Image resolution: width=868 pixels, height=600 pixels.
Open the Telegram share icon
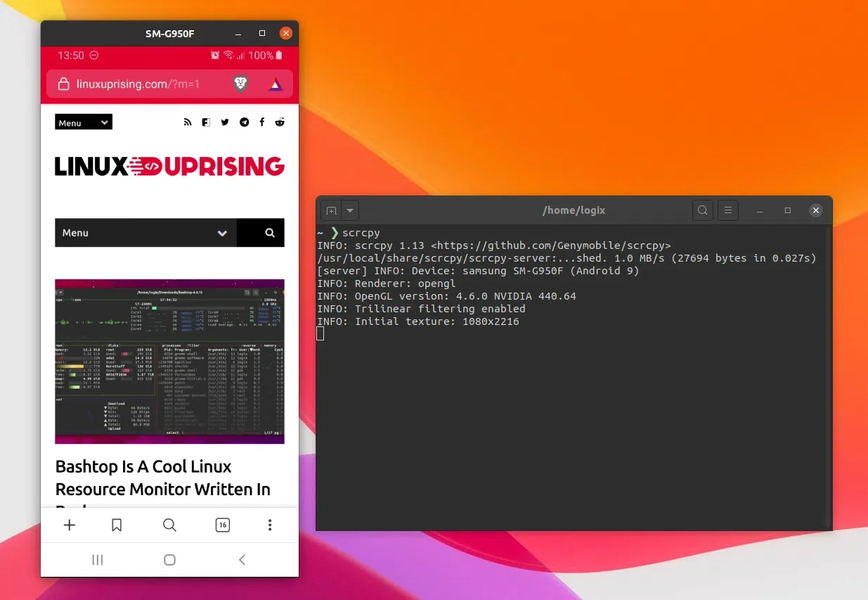[x=243, y=122]
